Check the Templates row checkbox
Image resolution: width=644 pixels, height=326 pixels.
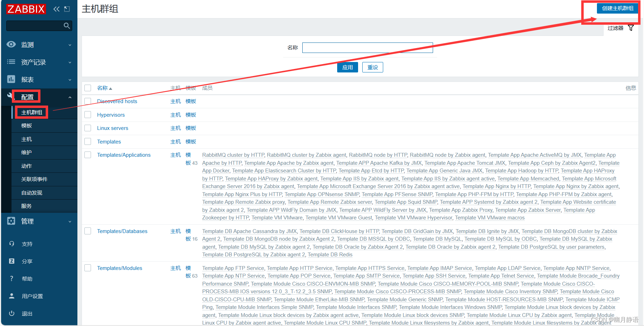pos(88,141)
